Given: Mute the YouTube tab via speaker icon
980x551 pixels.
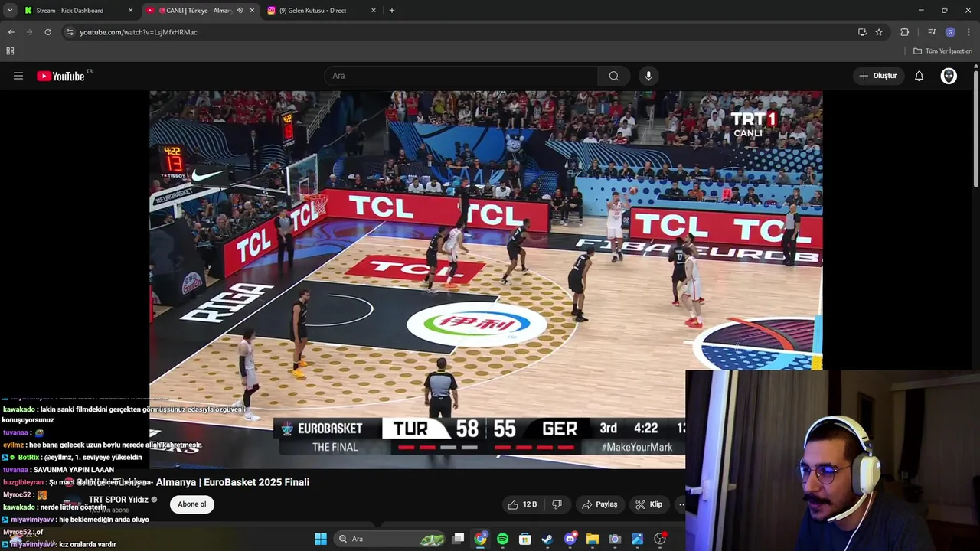Looking at the screenshot, I should [x=240, y=11].
